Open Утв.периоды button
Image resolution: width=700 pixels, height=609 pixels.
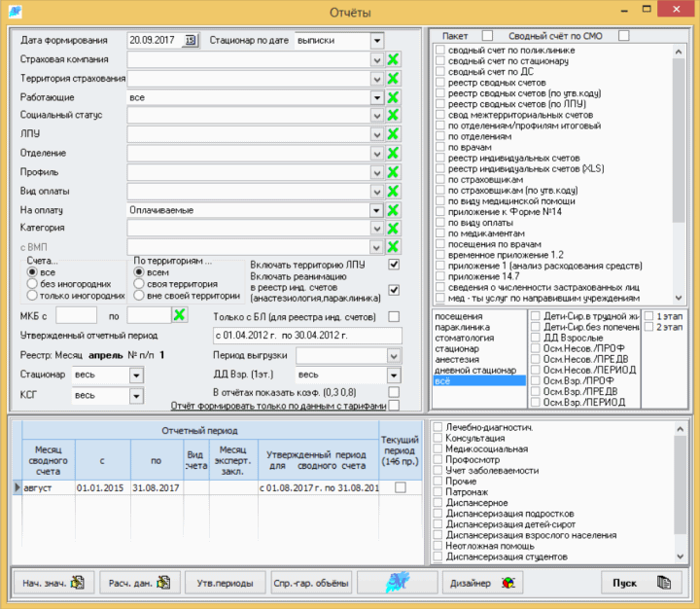tap(225, 583)
